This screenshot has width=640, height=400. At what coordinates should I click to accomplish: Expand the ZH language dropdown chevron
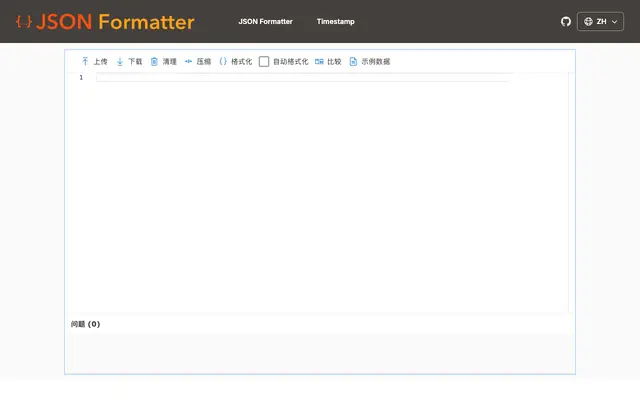(x=614, y=22)
